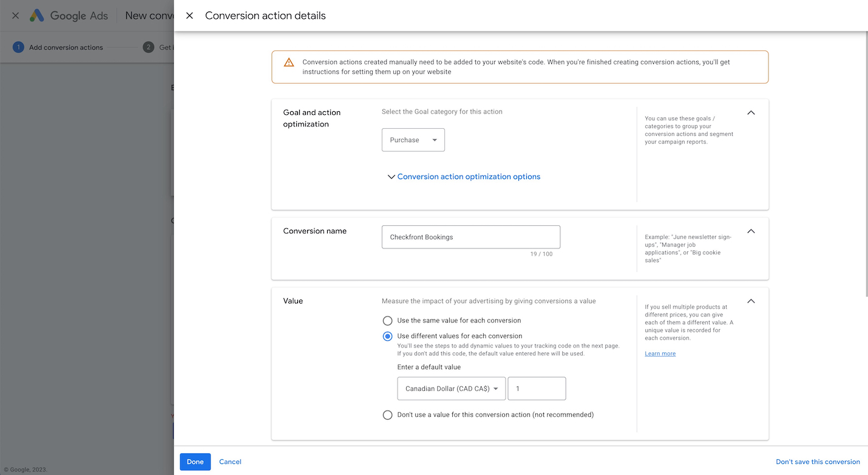Select Use different values for each conversion
868x475 pixels.
coord(387,336)
